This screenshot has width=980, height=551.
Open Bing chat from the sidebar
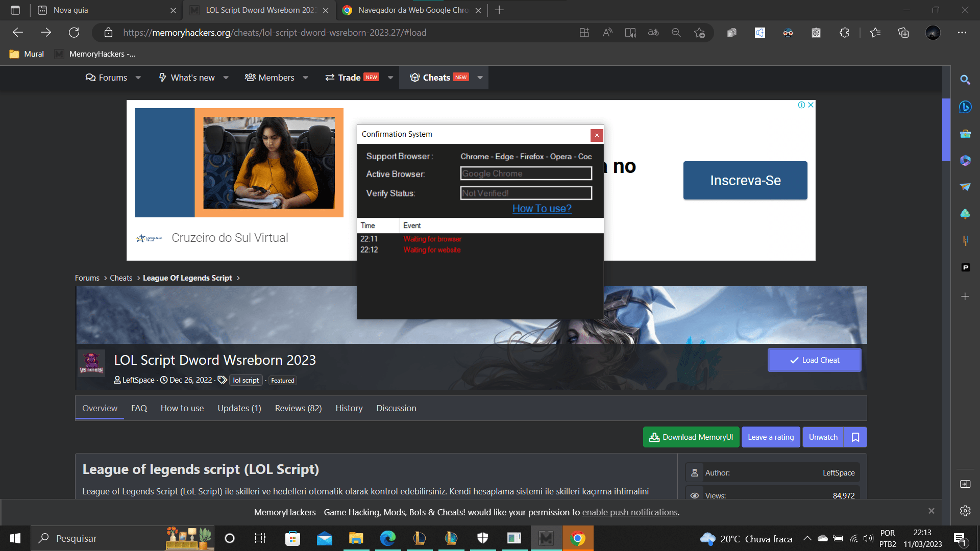click(965, 107)
